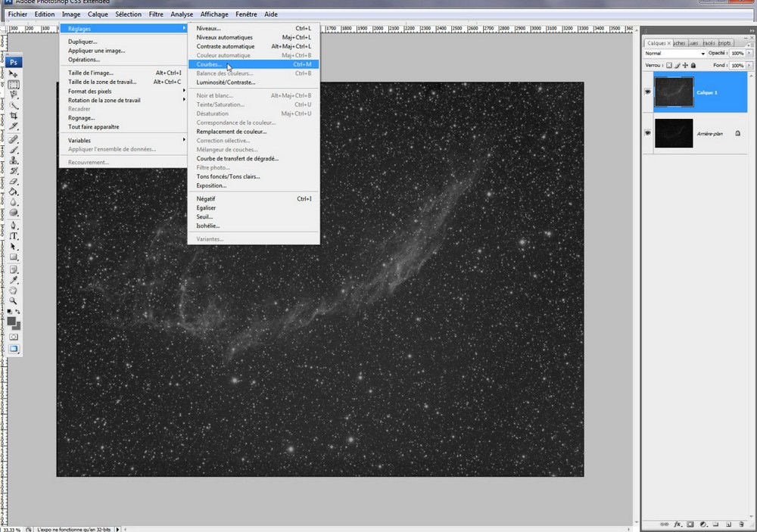Image resolution: width=757 pixels, height=532 pixels.
Task: Open the blend mode Normal dropdown
Action: click(675, 53)
